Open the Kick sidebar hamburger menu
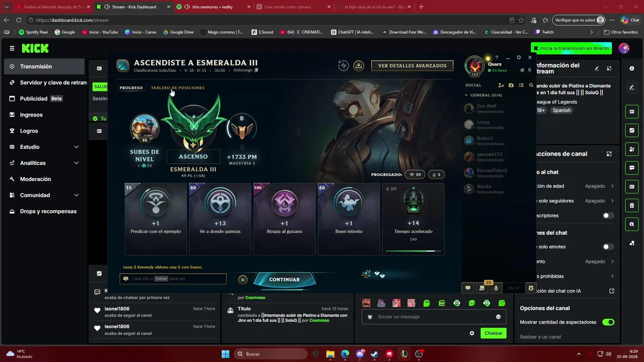 [12, 48]
